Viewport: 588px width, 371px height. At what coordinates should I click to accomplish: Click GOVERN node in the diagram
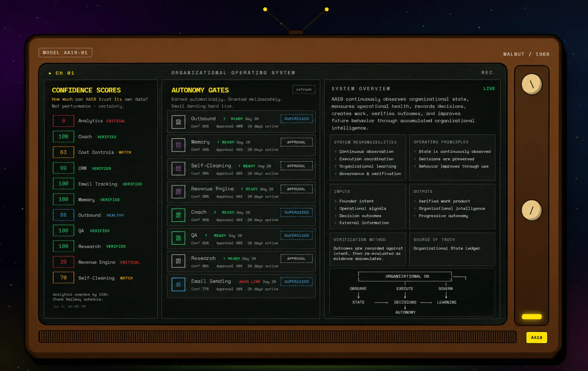coord(446,289)
